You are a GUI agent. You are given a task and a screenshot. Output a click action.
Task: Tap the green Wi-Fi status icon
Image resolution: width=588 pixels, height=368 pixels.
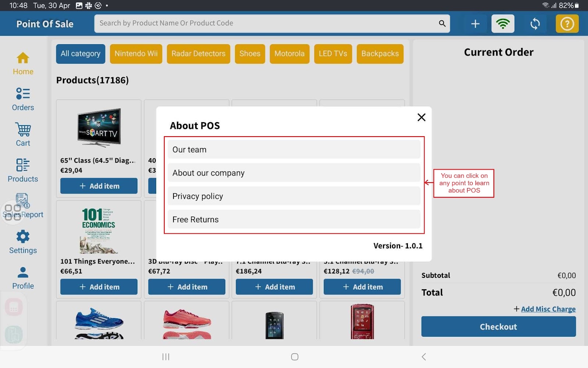[x=503, y=24]
